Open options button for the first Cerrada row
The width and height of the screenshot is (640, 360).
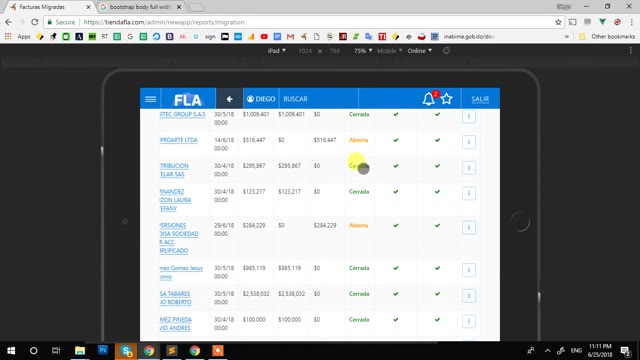tap(469, 116)
